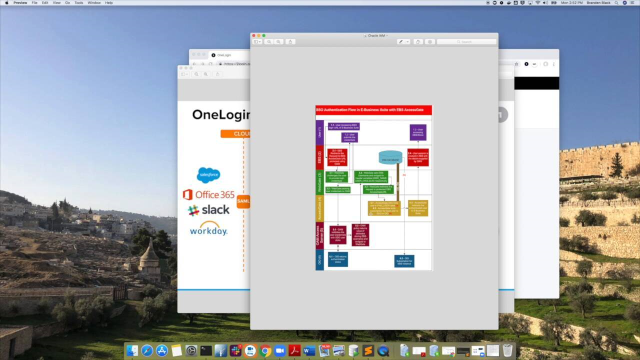This screenshot has width=640, height=360.
Task: Click Wi-Fi status icon in menu bar
Action: click(538, 2)
